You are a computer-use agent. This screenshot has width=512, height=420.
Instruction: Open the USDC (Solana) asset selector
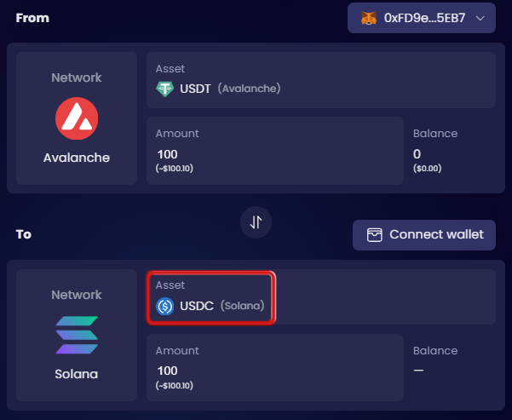(321, 296)
